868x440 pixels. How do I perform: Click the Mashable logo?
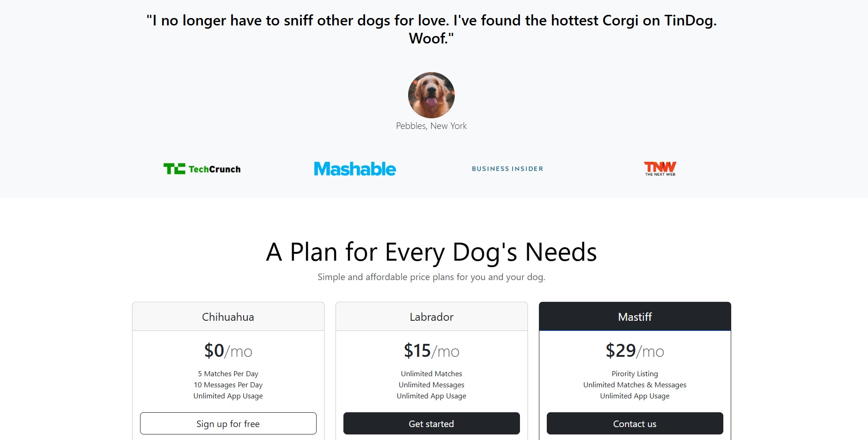tap(355, 169)
